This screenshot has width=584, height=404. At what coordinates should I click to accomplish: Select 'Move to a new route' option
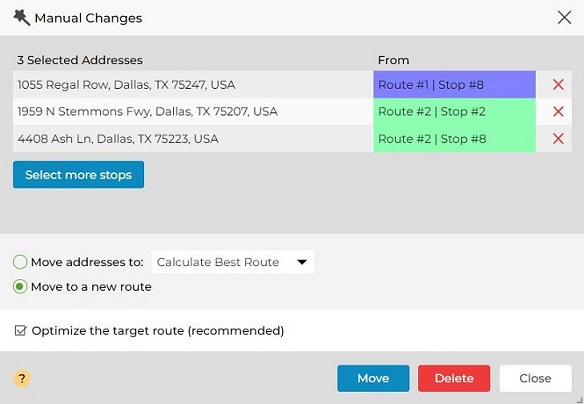(20, 287)
